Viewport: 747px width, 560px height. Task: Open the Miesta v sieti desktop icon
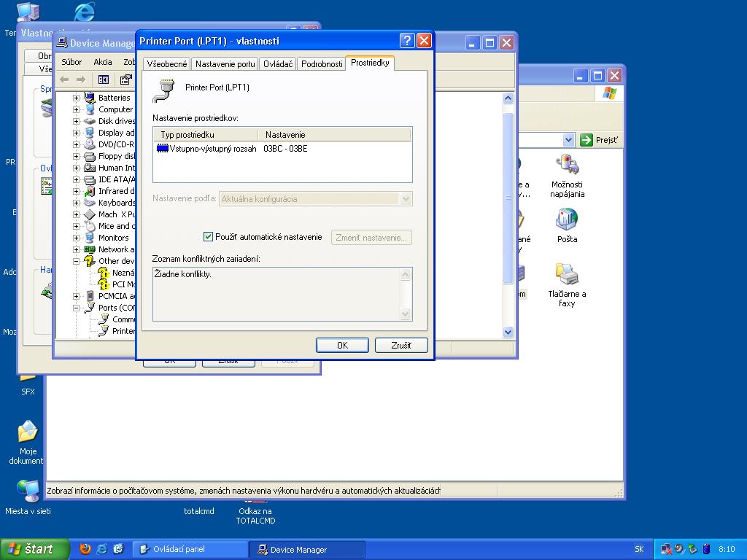pos(28,490)
